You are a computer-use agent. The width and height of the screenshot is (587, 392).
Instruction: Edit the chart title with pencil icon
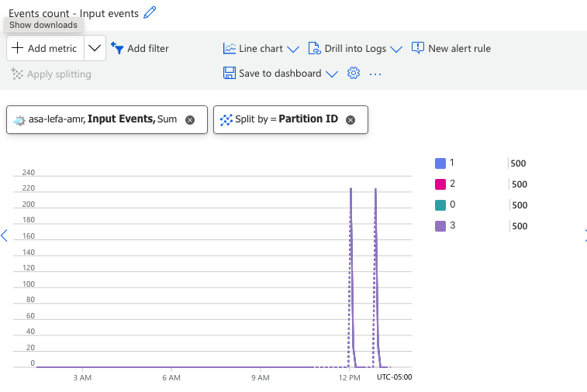click(150, 12)
